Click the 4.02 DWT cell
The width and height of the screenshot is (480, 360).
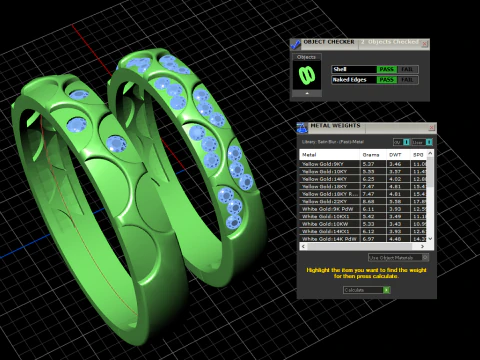click(398, 179)
